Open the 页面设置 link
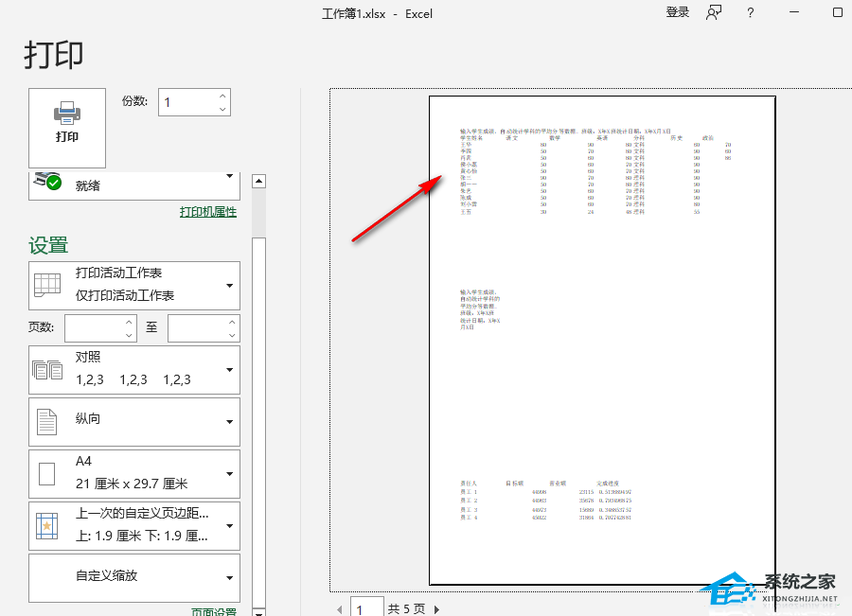 tap(214, 611)
